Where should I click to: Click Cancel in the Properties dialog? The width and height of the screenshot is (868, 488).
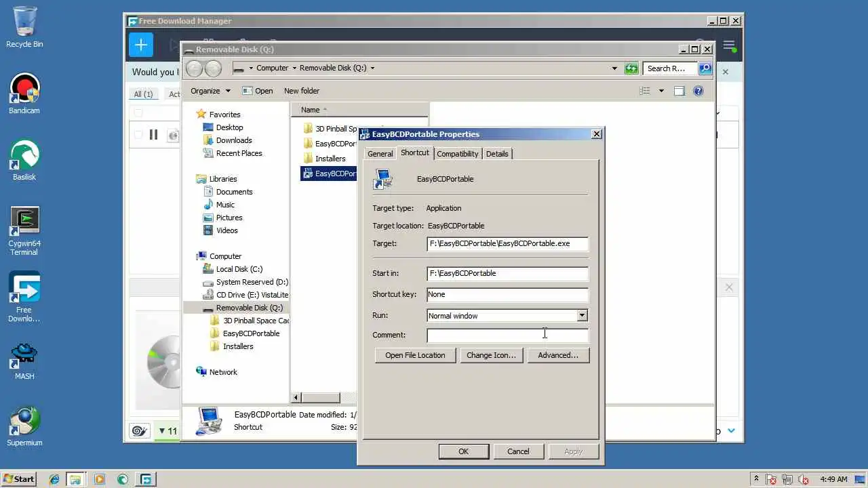tap(518, 451)
